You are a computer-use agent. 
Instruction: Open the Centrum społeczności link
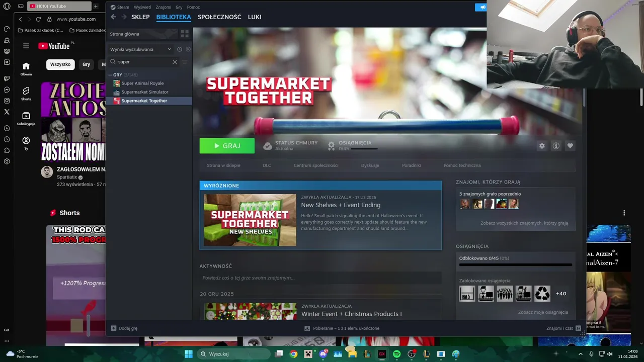[x=316, y=165]
